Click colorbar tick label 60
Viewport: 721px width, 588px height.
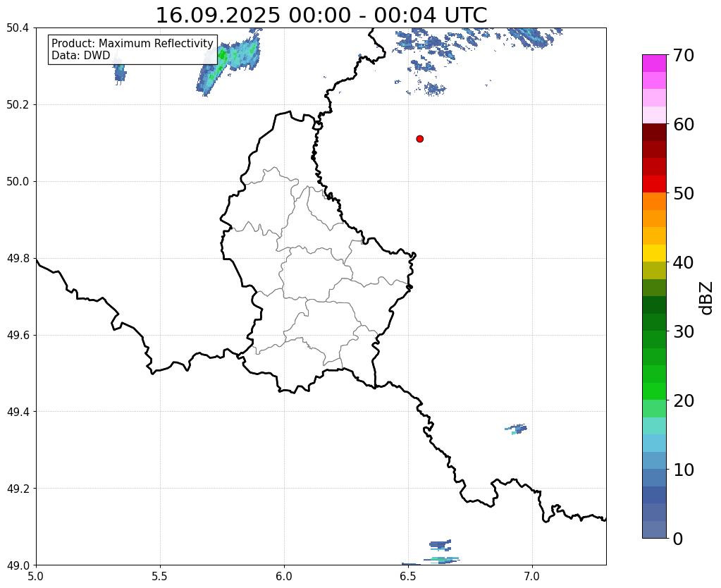pyautogui.click(x=684, y=124)
